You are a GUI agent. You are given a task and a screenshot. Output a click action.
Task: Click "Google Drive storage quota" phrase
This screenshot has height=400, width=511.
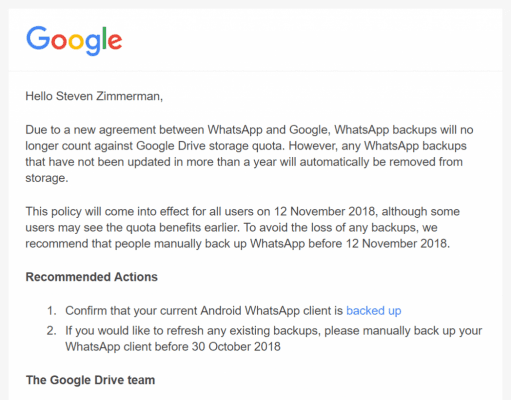211,146
